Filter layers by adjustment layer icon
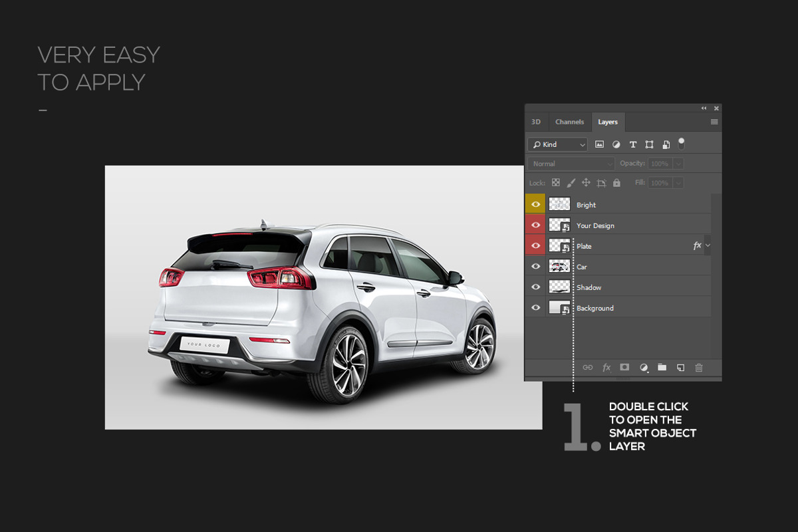The image size is (798, 532). 616,144
